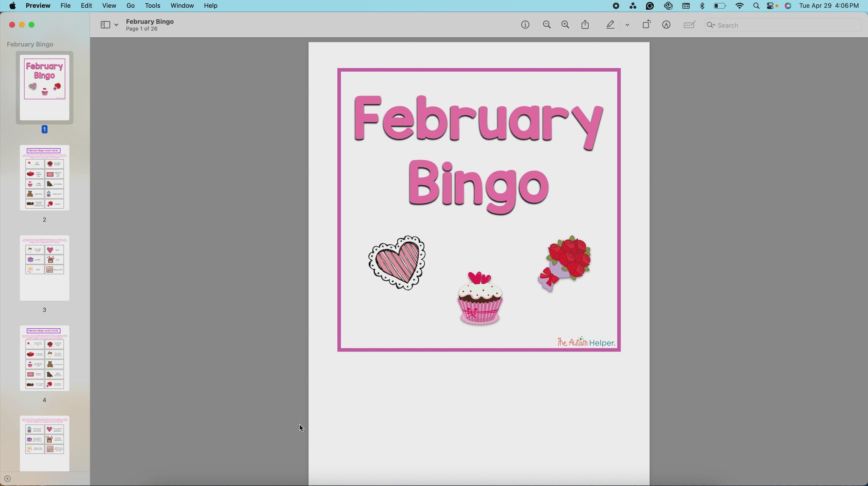Select page 2 thumbnail in sidebar

tap(45, 178)
